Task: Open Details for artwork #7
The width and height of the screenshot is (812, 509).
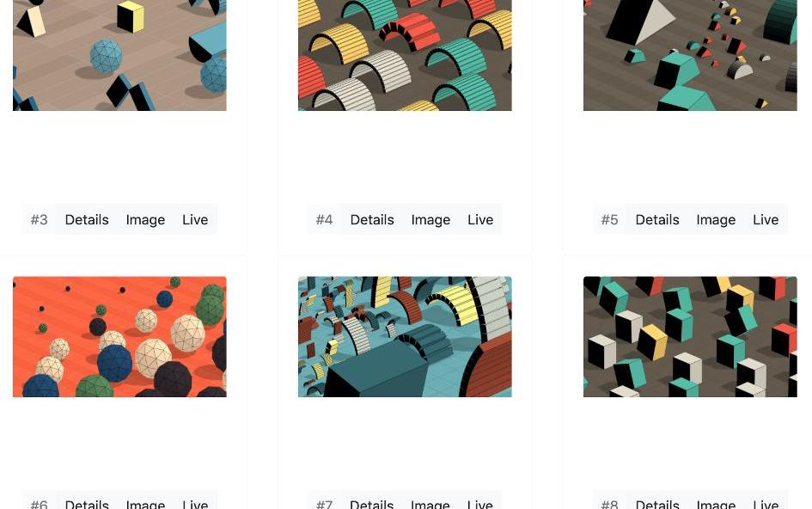Action: 372,503
